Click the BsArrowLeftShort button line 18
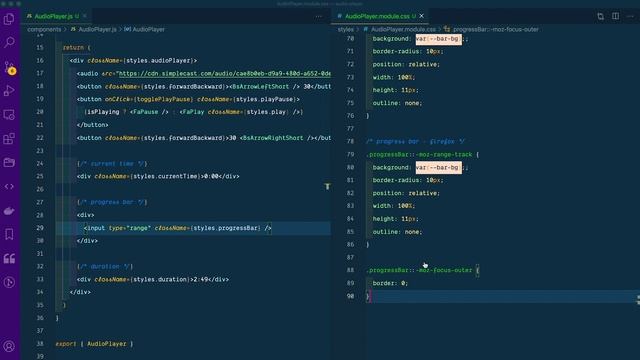The width and height of the screenshot is (640, 360). 204,87
